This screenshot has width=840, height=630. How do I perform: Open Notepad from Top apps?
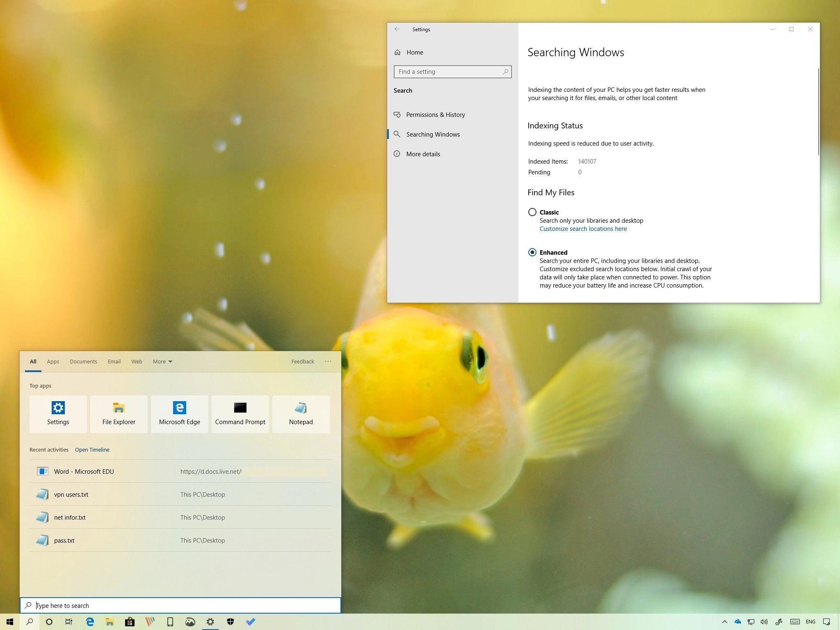[301, 414]
